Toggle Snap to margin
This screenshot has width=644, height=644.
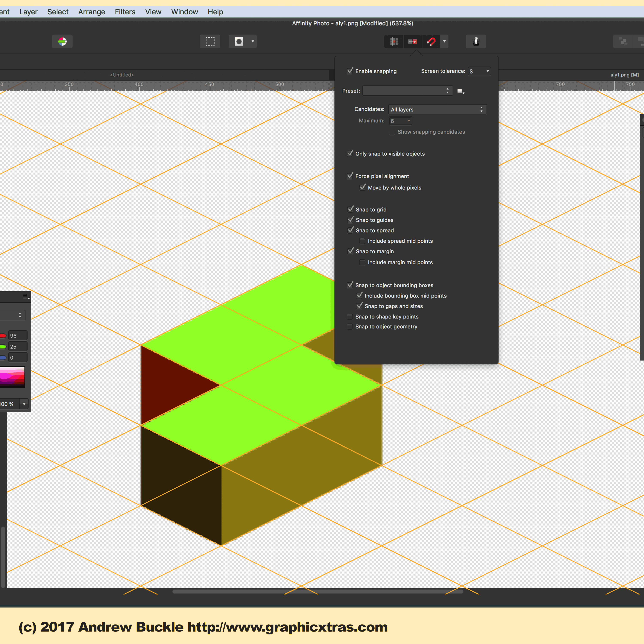click(x=350, y=251)
